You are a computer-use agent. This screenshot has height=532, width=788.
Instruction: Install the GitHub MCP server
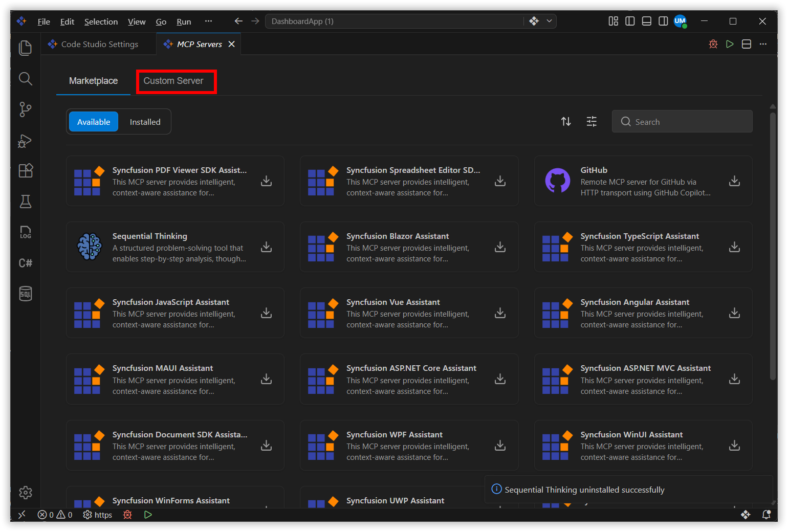click(x=734, y=181)
